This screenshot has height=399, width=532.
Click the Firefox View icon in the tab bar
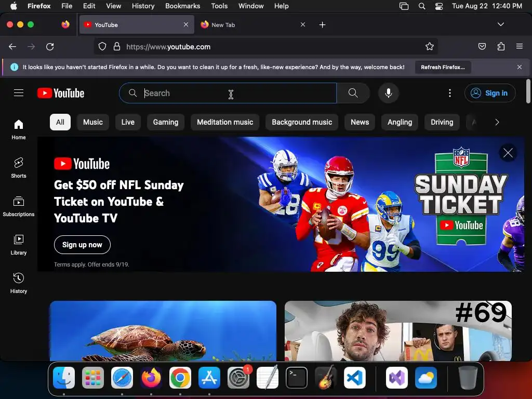coord(65,24)
